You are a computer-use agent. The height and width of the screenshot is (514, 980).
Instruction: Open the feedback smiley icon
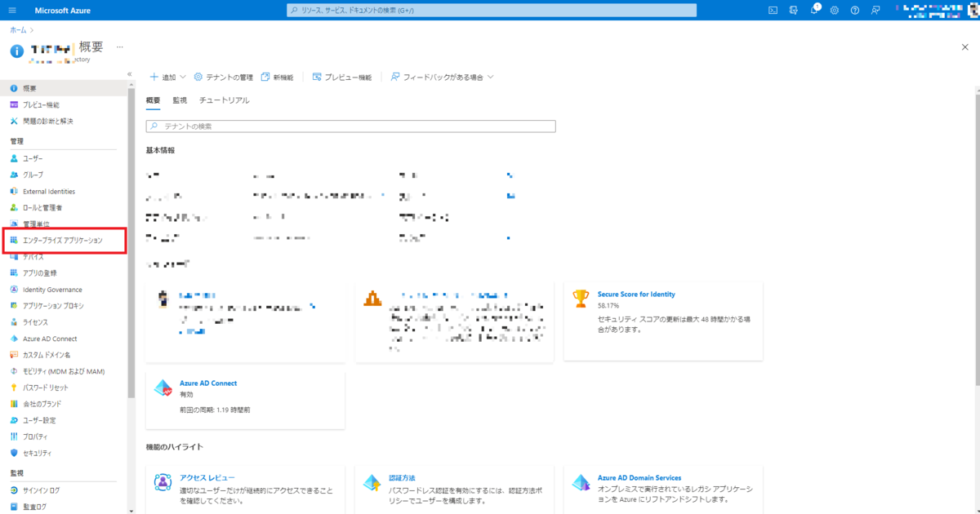[874, 10]
